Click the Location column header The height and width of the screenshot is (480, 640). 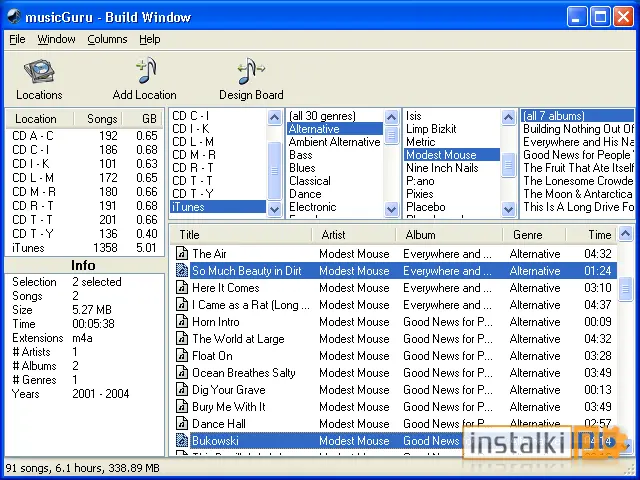[40, 119]
